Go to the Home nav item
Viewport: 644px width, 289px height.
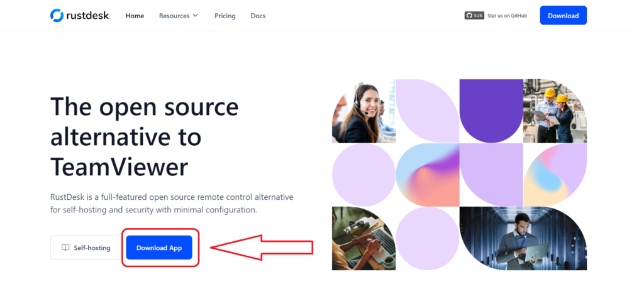[135, 16]
